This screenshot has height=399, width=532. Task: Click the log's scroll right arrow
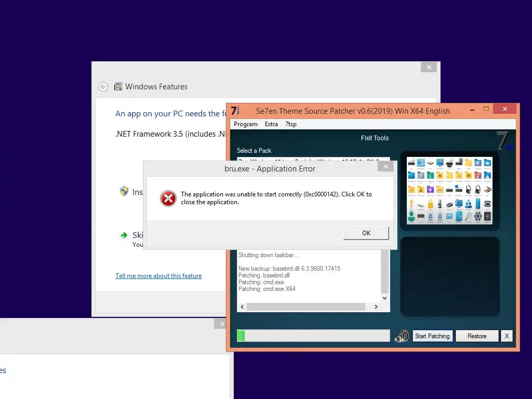376,307
